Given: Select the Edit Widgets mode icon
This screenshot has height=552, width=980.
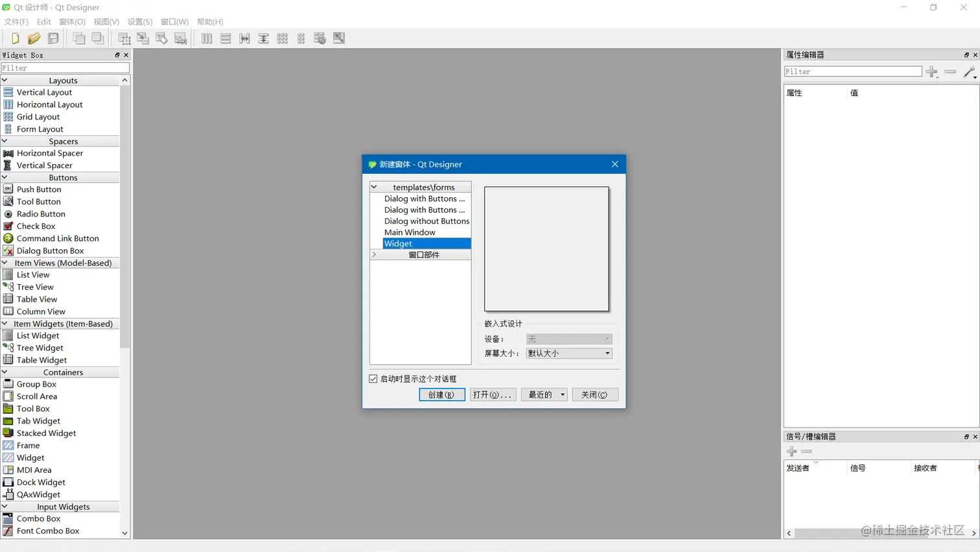Looking at the screenshot, I should click(x=124, y=38).
